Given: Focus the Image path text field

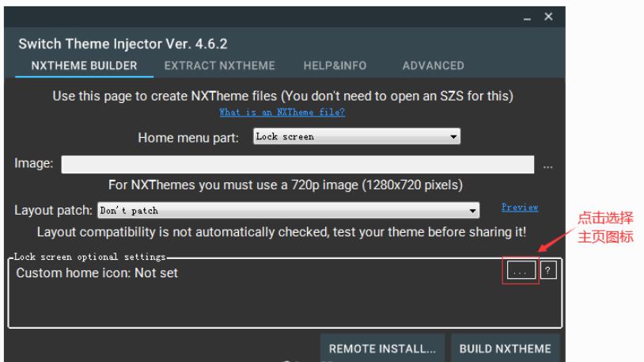Looking at the screenshot, I should click(x=297, y=164).
